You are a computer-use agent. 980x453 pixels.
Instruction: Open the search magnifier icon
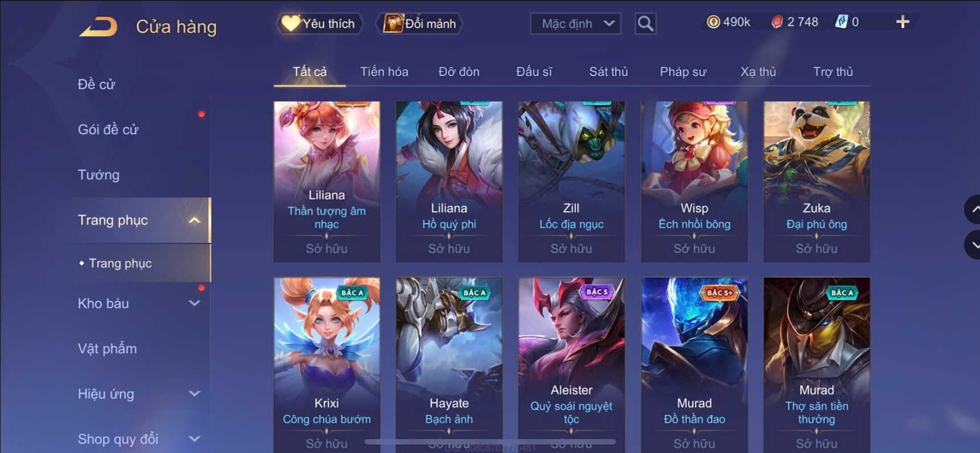pos(645,23)
